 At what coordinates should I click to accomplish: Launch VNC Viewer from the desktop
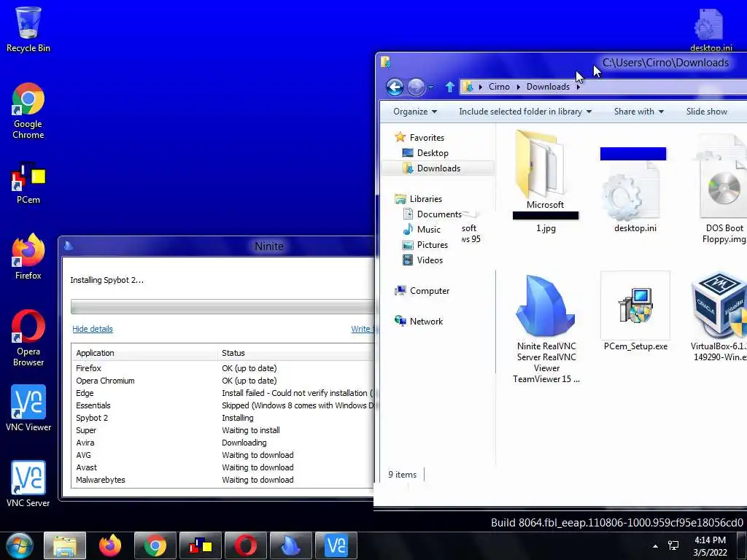[28, 408]
